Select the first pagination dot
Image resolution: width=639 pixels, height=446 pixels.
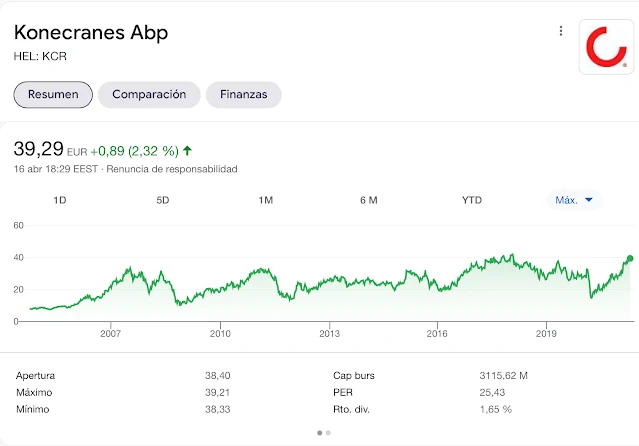[320, 433]
